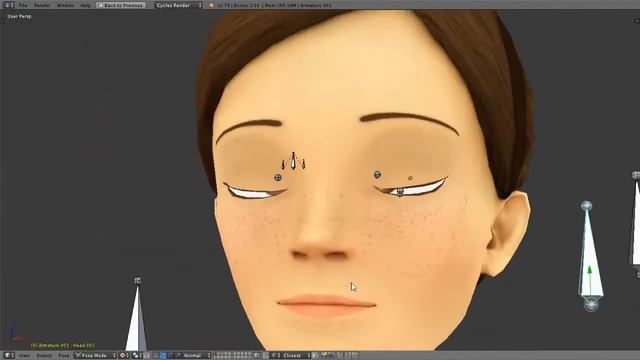Click the armature layer buttons grid
This screenshot has height=360, width=640.
[x=231, y=356]
